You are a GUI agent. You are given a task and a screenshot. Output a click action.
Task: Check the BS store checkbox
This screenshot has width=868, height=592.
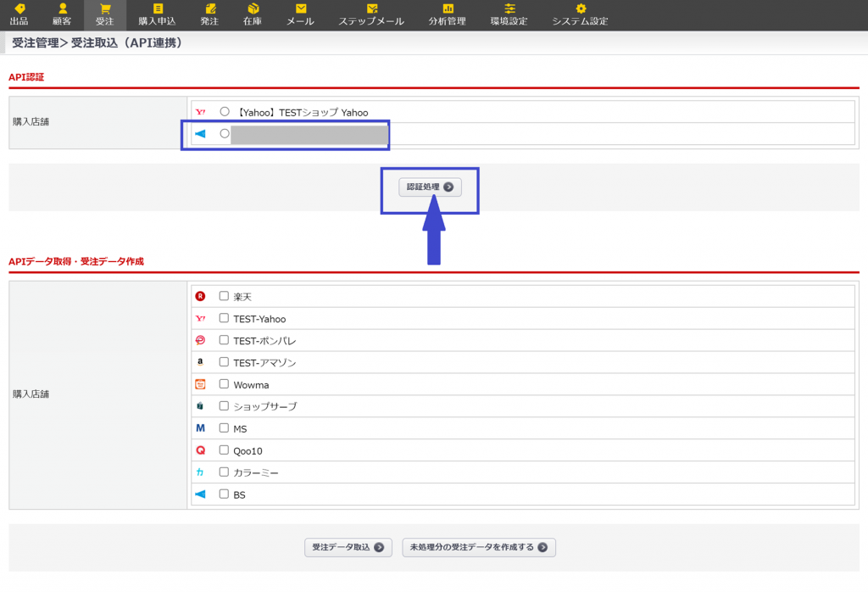[224, 494]
